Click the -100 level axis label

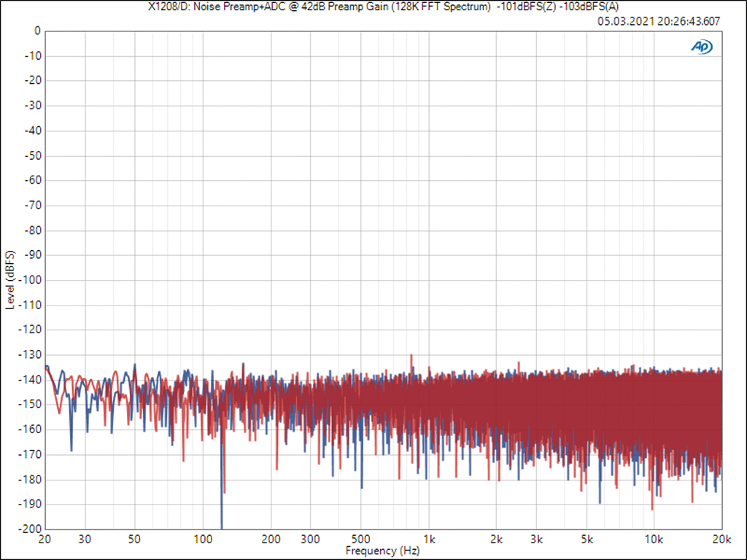(30, 280)
